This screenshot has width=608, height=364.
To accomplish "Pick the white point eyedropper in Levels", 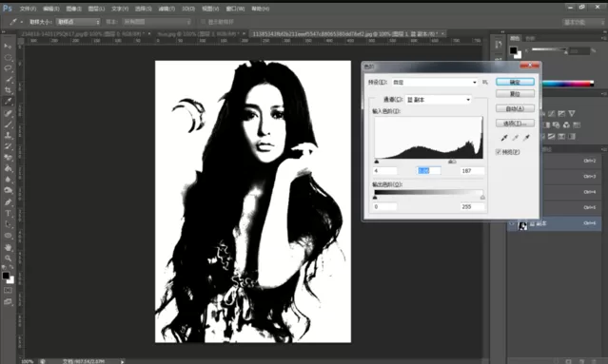I will pyautogui.click(x=526, y=138).
